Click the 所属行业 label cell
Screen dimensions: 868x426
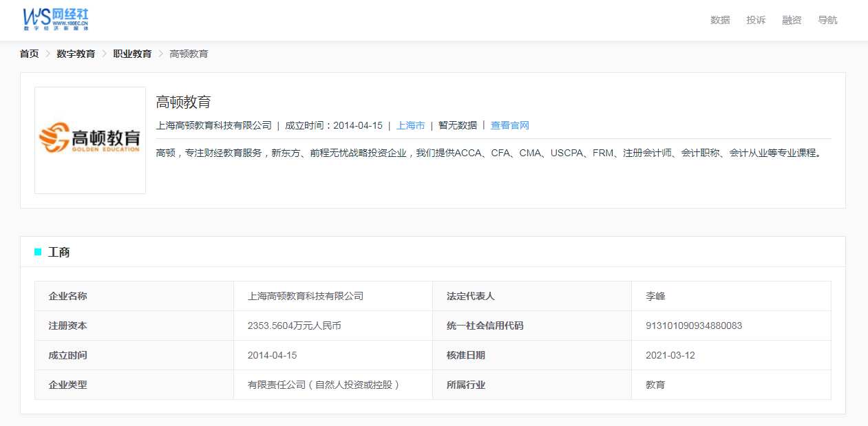coord(532,385)
